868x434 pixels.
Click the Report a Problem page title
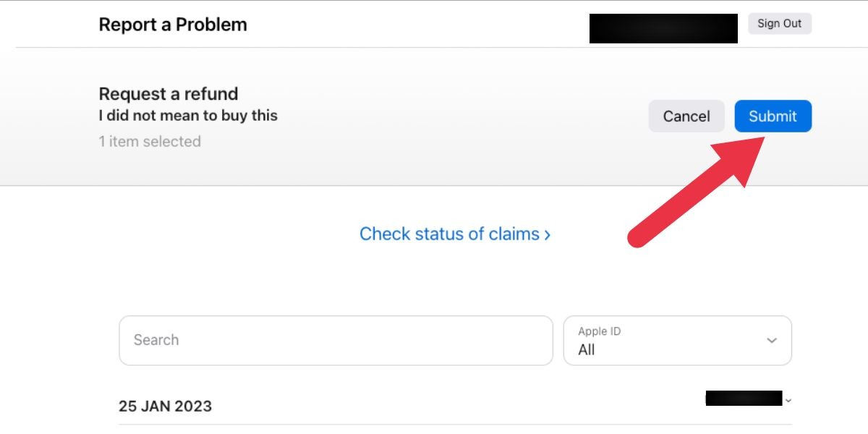(173, 25)
